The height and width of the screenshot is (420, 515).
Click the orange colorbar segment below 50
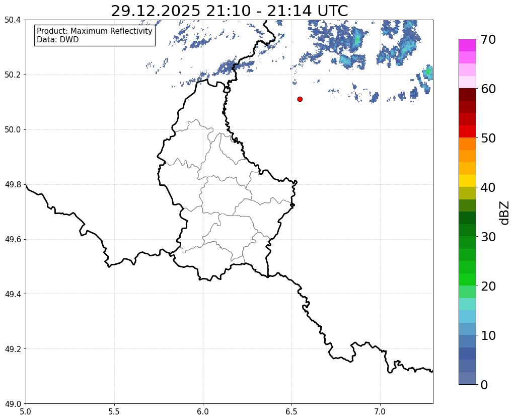tap(467, 144)
